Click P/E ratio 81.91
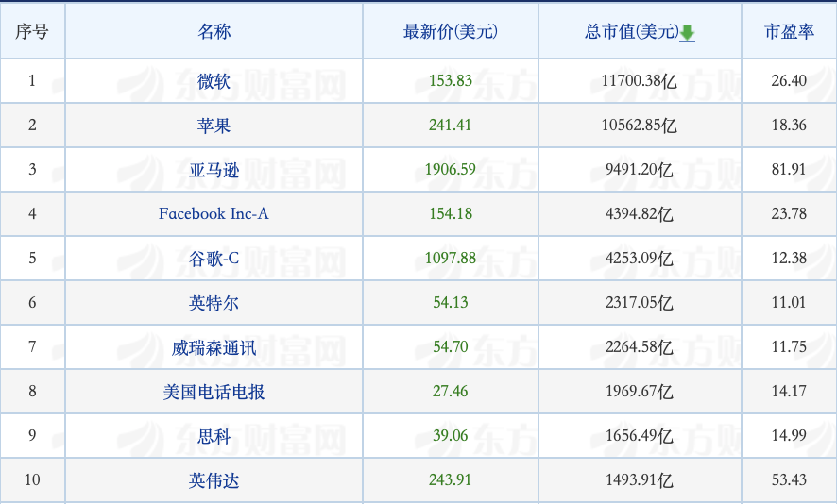Image resolution: width=837 pixels, height=504 pixels. click(x=789, y=169)
